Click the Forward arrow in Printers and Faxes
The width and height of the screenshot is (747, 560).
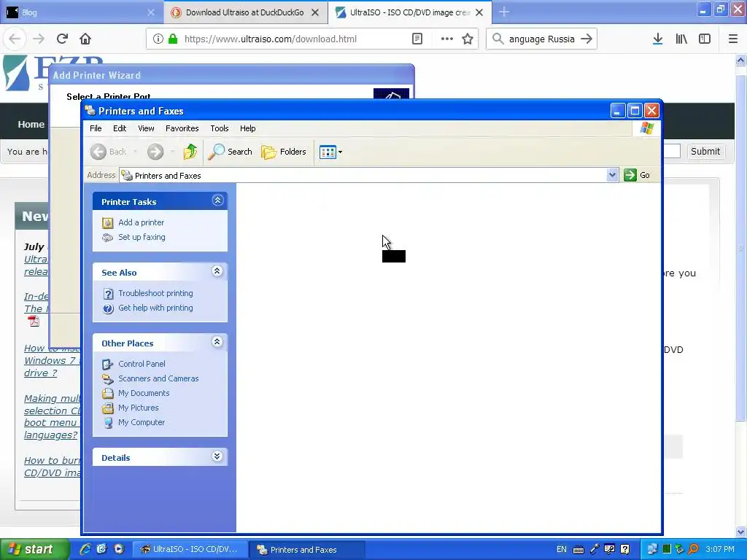pos(155,152)
